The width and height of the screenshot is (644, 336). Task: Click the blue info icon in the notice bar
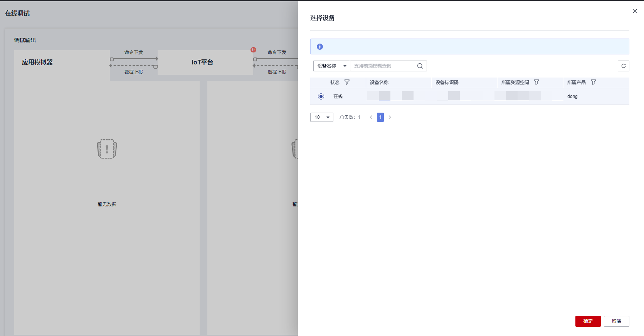(x=320, y=47)
